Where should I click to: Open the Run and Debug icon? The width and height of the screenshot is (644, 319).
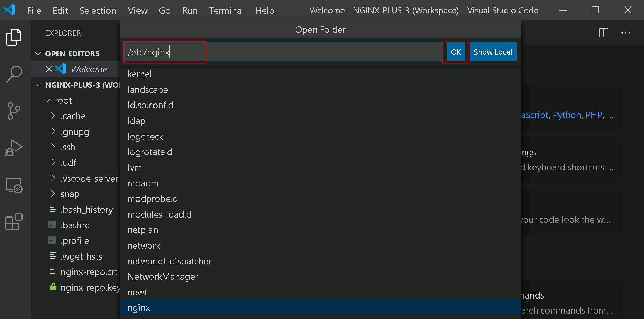click(14, 148)
